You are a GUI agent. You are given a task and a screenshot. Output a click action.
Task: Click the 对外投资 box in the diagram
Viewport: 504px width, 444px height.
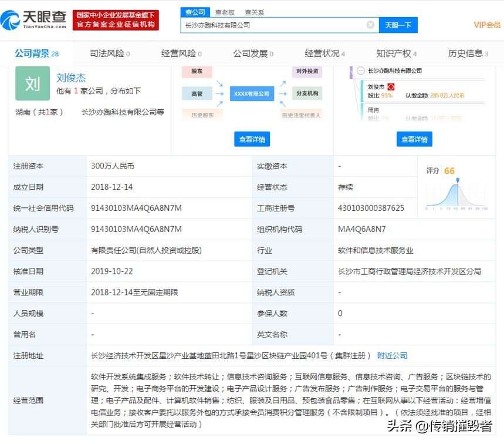(x=307, y=71)
